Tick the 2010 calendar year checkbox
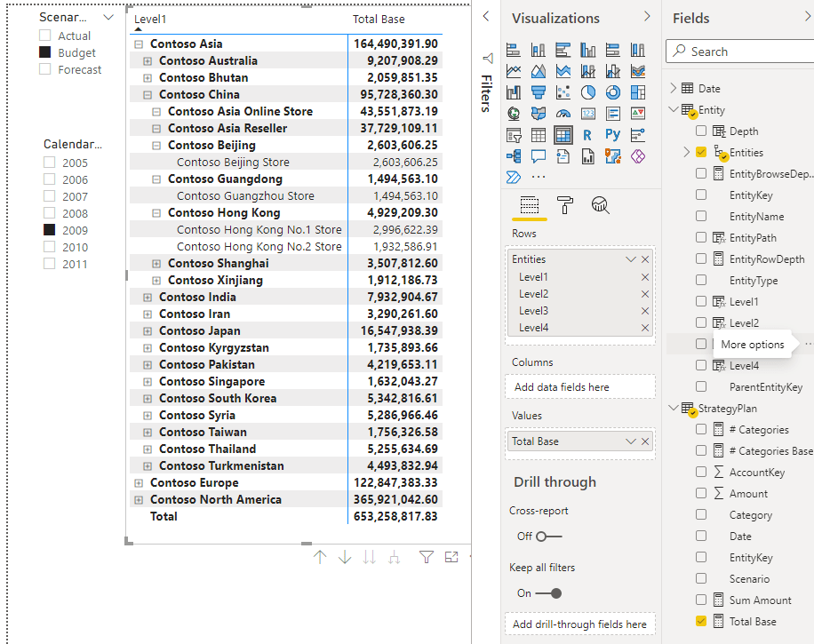 (x=50, y=247)
